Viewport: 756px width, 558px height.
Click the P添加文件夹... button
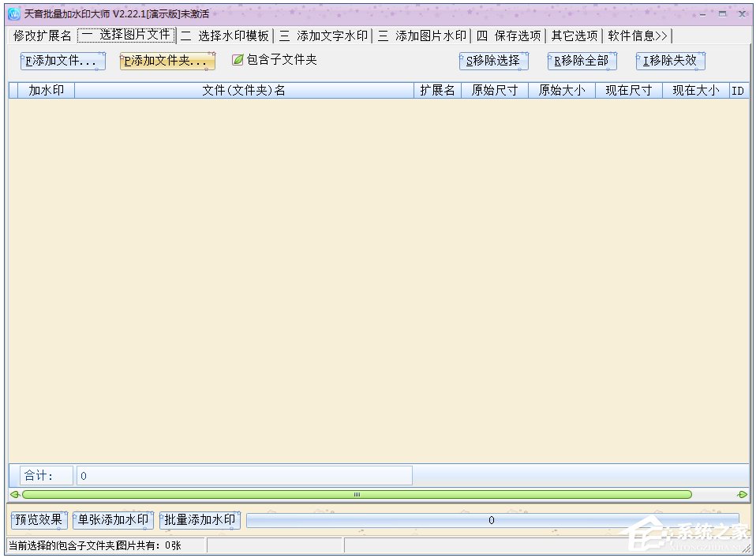167,62
